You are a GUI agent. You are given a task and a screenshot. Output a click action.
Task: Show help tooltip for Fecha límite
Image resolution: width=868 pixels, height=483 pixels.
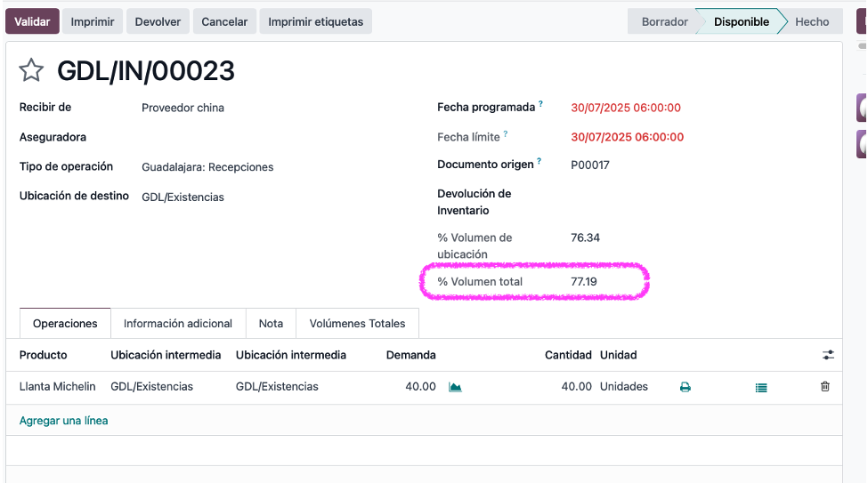coord(506,133)
